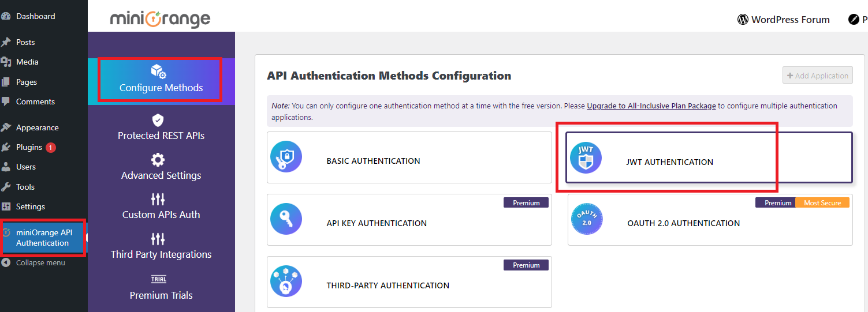Click the JWT Authentication shield icon
This screenshot has width=868, height=312.
586,157
